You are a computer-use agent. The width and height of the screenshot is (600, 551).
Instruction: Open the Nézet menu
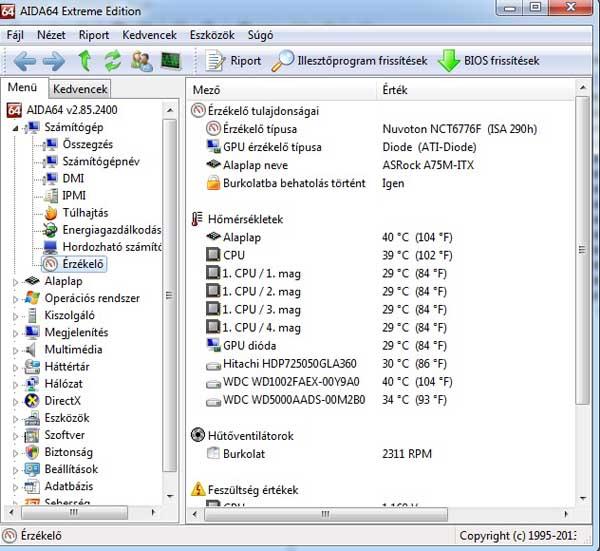(51, 35)
